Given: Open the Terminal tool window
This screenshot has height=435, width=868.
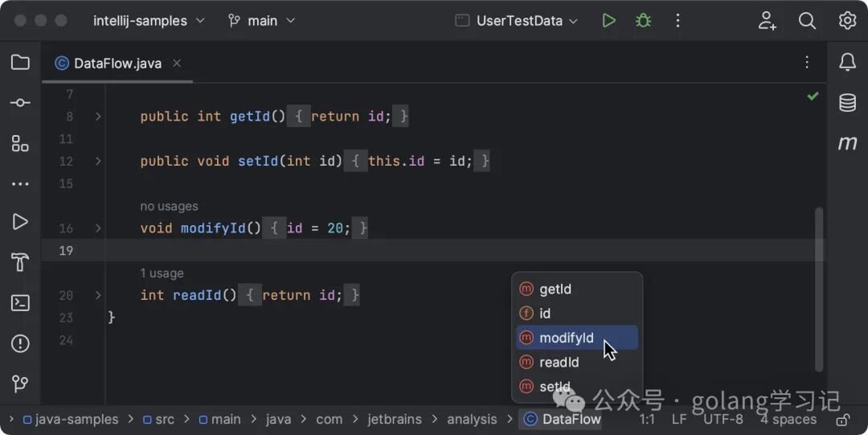Looking at the screenshot, I should 20,302.
